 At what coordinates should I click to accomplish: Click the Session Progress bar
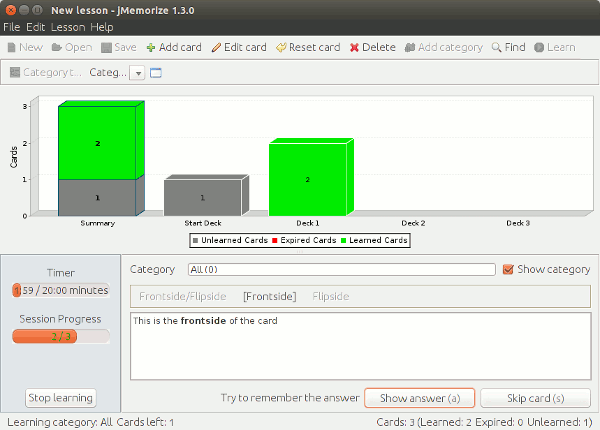(60, 336)
